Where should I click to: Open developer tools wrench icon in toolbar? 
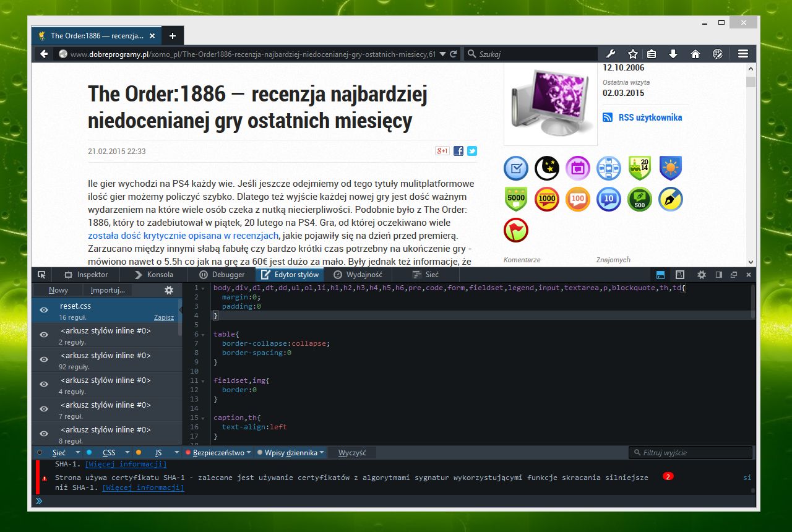click(x=610, y=54)
